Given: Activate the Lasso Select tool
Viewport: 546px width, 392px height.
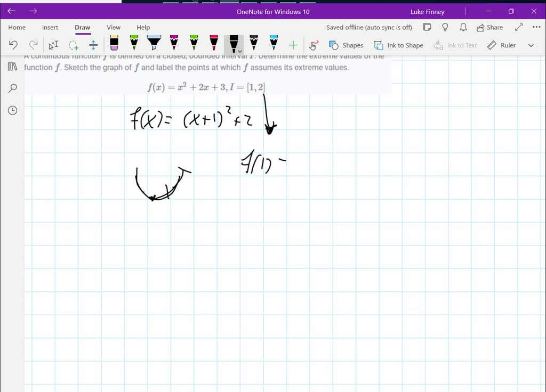Looking at the screenshot, I should point(74,45).
